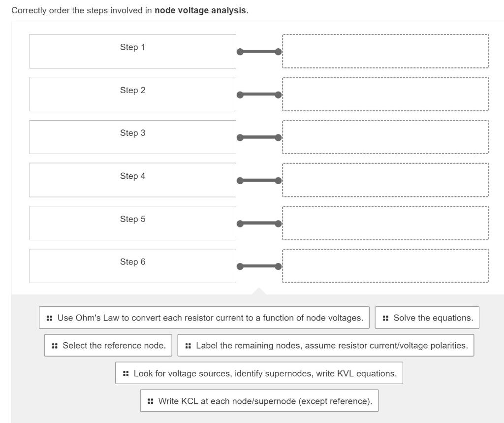Click the Step 5 box
The image size is (504, 423).
[x=133, y=223]
